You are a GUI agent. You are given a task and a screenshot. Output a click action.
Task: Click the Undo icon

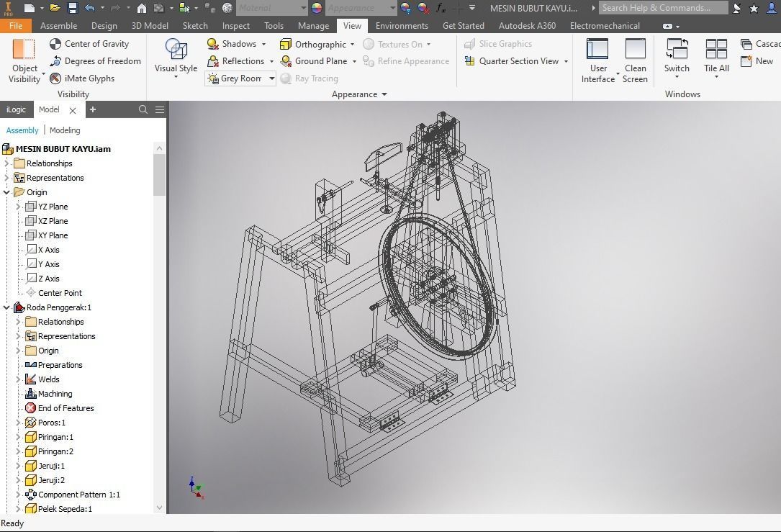(x=90, y=8)
